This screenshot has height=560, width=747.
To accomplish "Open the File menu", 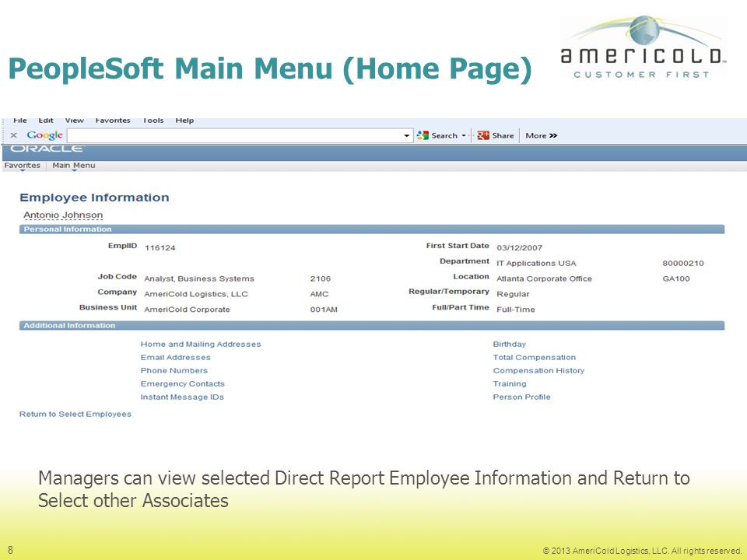I will [20, 121].
